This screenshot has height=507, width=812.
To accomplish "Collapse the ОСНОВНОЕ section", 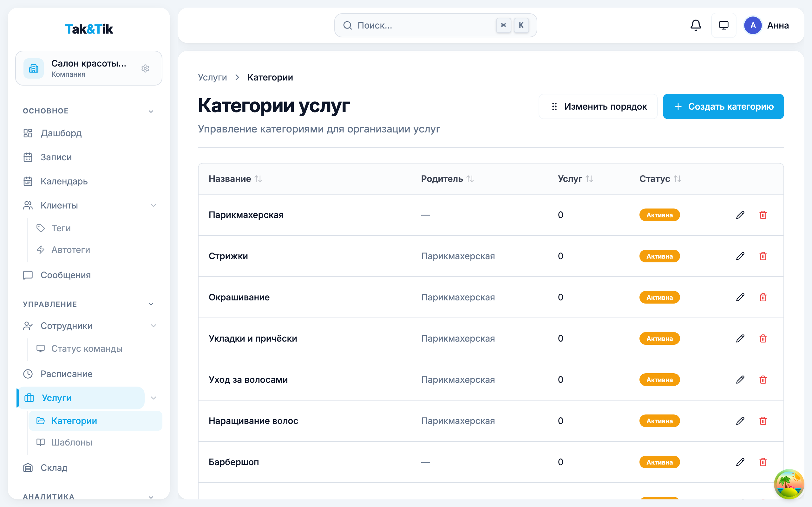I will [151, 111].
